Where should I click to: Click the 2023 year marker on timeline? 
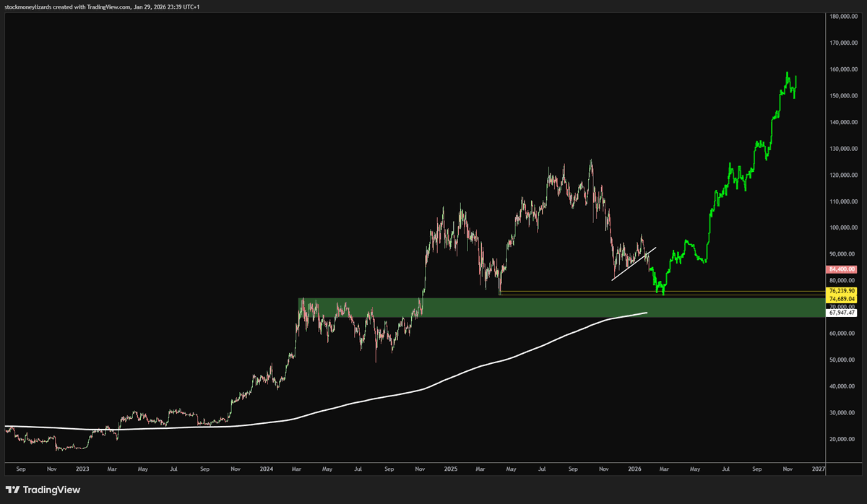tap(82, 469)
